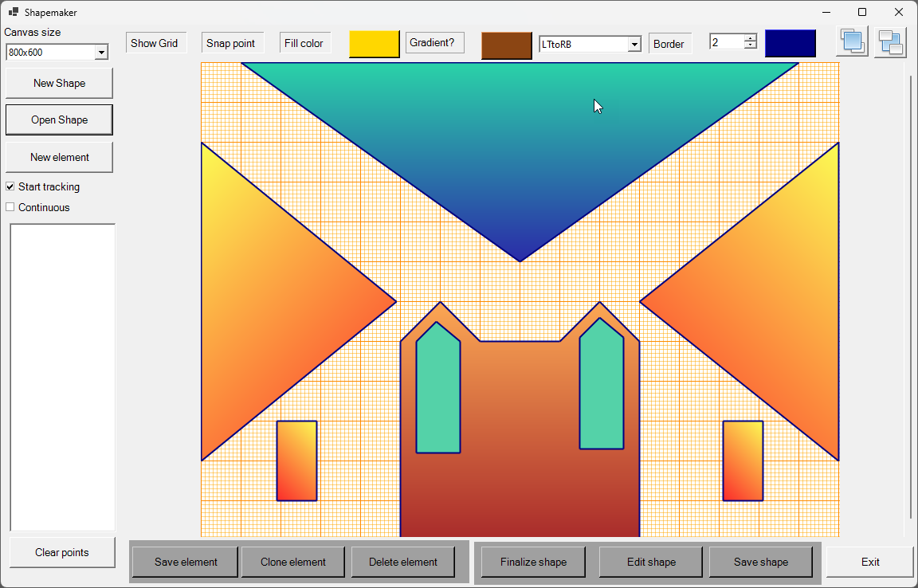Click the Gradient? toggle
918x588 pixels.
(x=434, y=42)
